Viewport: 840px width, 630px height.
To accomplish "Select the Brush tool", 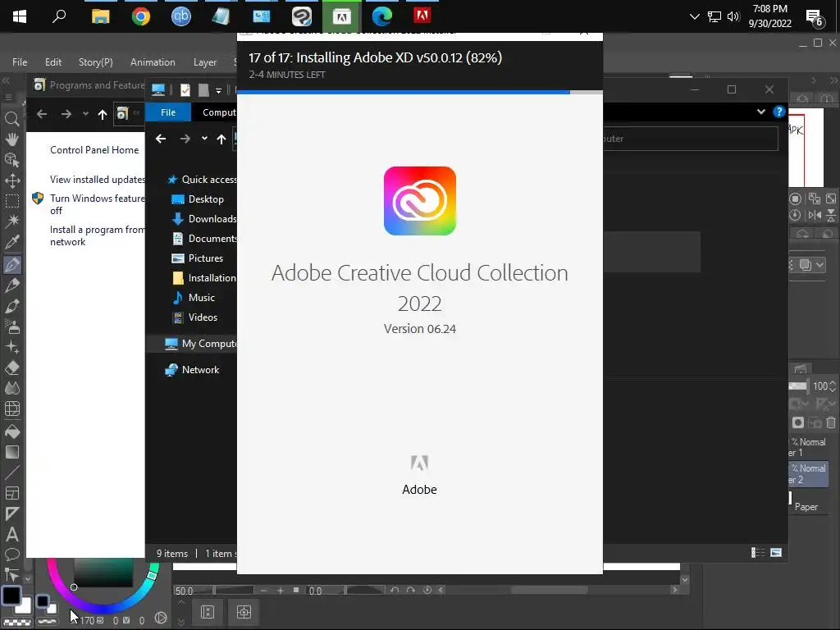I will pyautogui.click(x=11, y=306).
